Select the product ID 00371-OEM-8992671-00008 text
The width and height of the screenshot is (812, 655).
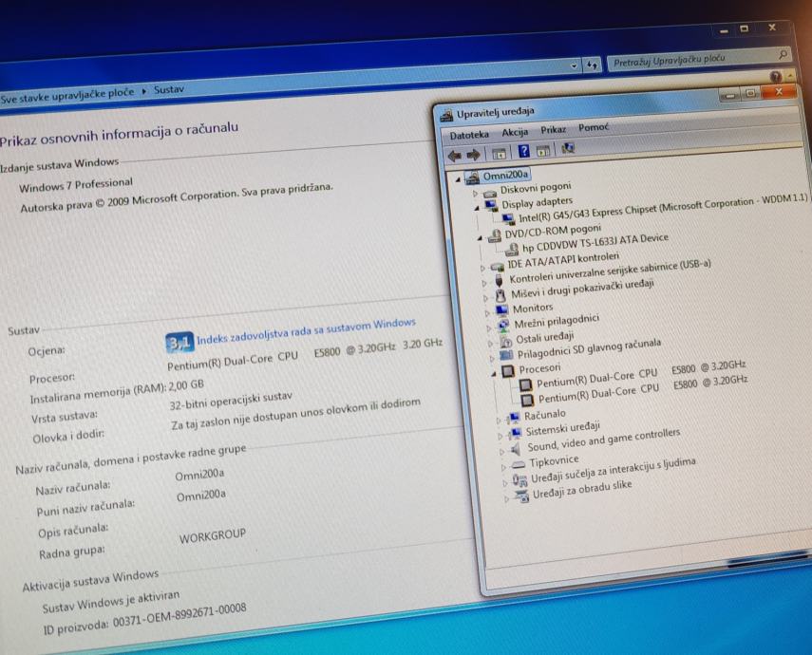tap(179, 616)
